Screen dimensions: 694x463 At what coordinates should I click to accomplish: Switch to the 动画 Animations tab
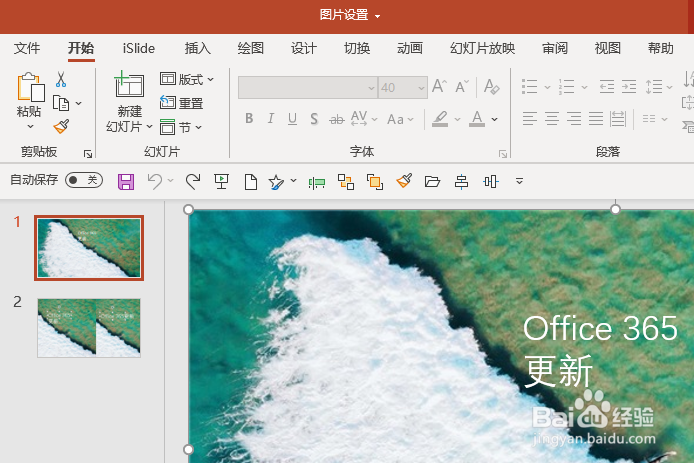coord(410,48)
